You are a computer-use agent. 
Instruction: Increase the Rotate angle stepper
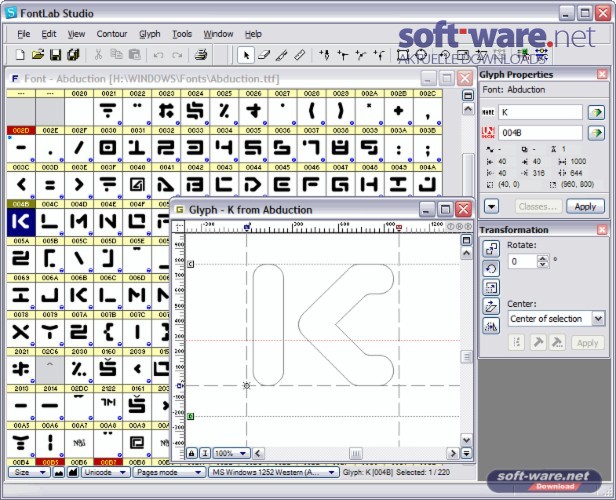(x=543, y=258)
